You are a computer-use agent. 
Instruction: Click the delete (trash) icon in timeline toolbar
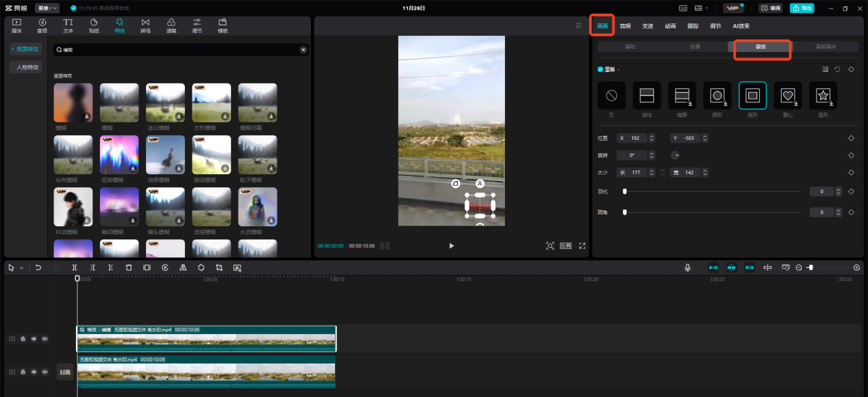point(129,267)
